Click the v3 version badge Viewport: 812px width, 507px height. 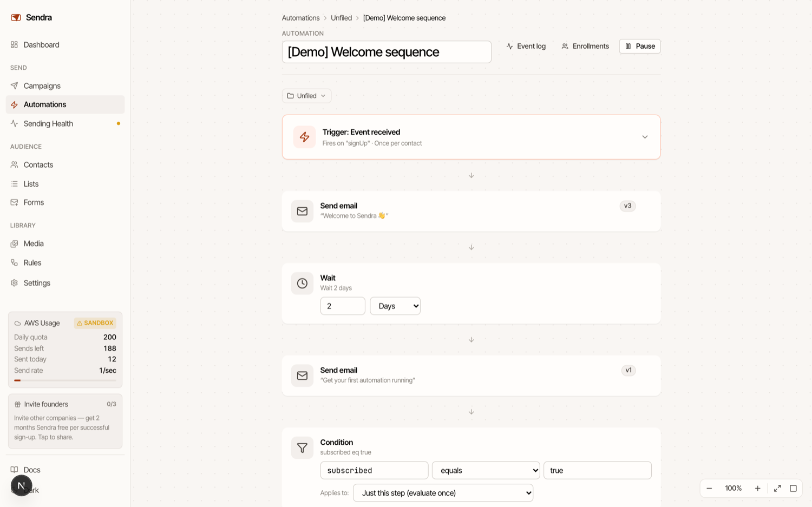[x=627, y=206]
